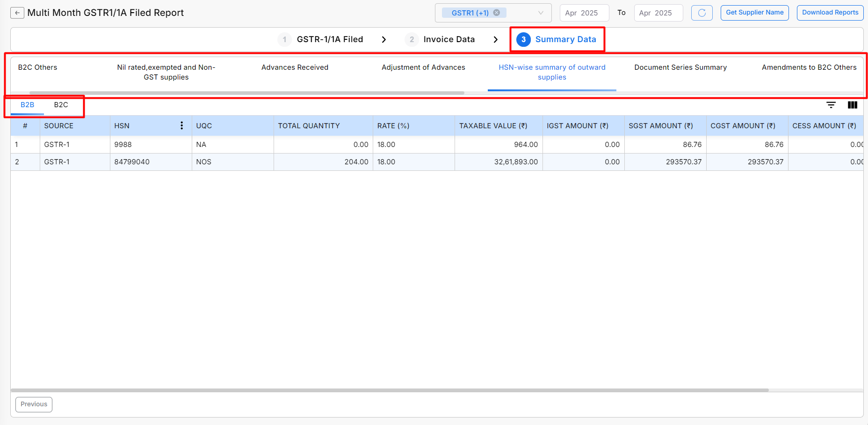Click the refresh icon button
Image resolution: width=868 pixels, height=425 pixels.
[702, 13]
